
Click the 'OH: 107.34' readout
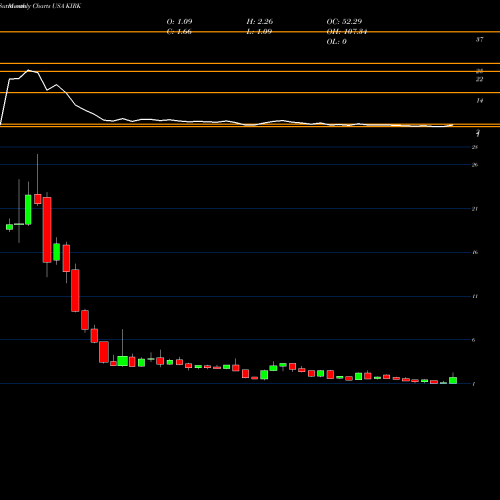pyautogui.click(x=347, y=32)
